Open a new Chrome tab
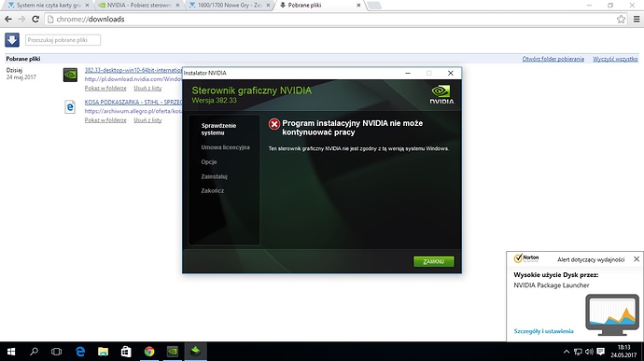This screenshot has width=644, height=361. pyautogui.click(x=374, y=6)
